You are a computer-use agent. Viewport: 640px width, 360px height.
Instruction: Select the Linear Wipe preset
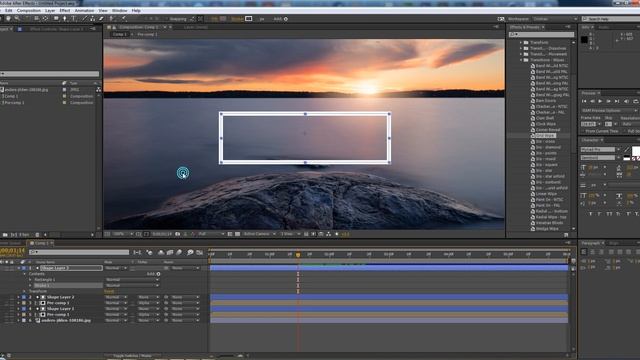(x=546, y=194)
